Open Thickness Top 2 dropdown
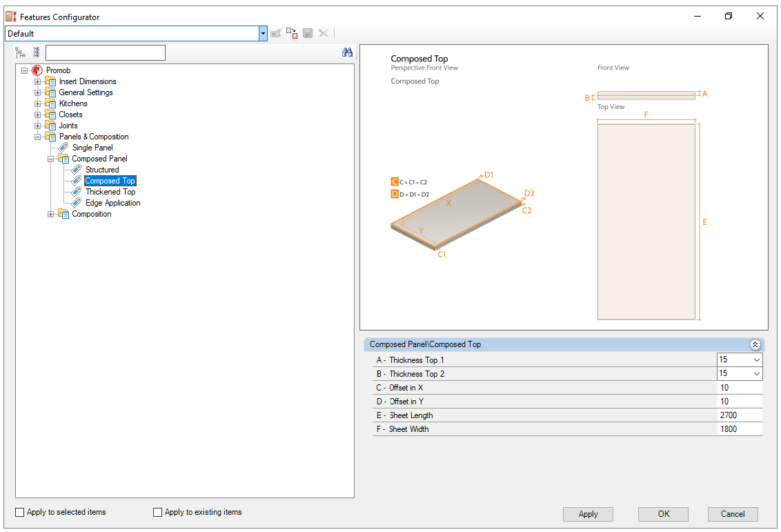The image size is (781, 532). coord(756,374)
